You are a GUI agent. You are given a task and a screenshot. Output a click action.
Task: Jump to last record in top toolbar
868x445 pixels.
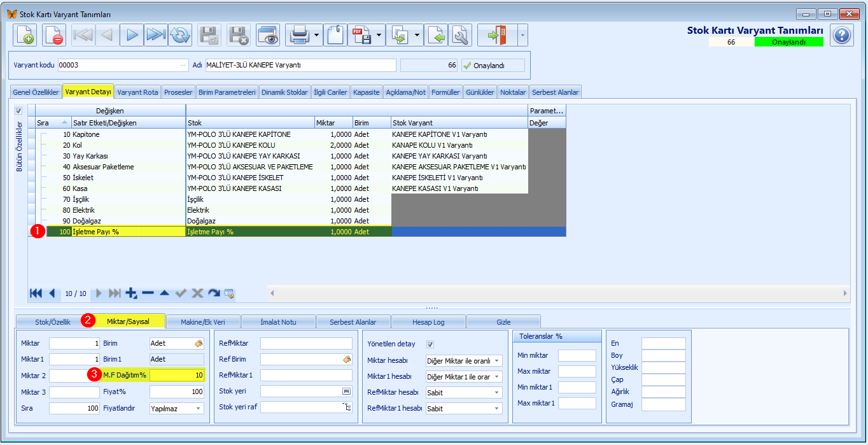[x=156, y=35]
